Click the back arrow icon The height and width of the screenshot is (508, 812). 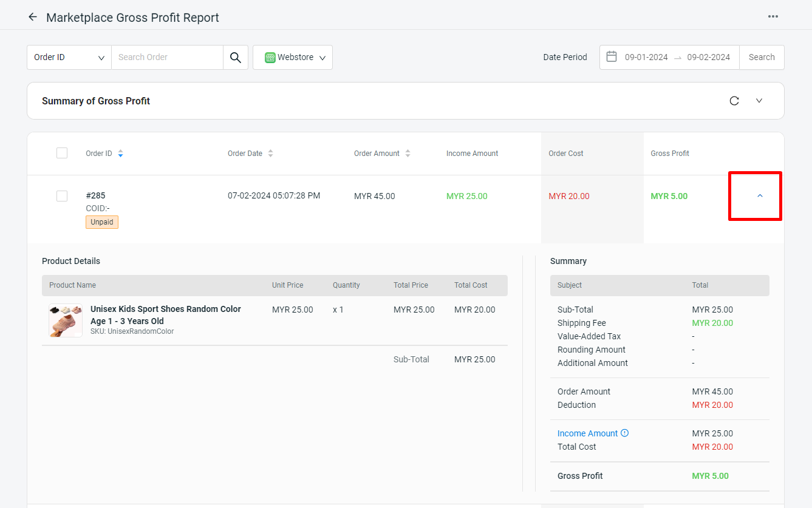33,17
